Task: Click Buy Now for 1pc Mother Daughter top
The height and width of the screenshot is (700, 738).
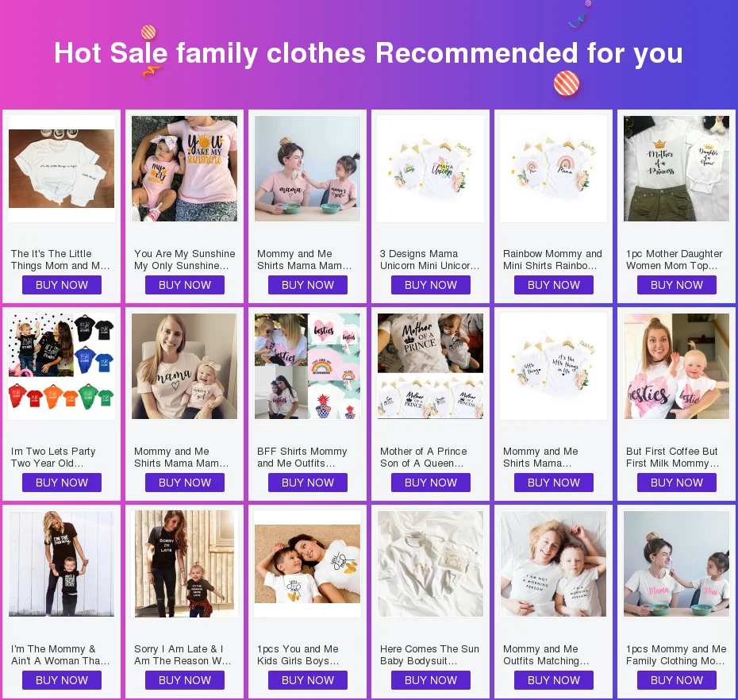Action: click(x=677, y=285)
